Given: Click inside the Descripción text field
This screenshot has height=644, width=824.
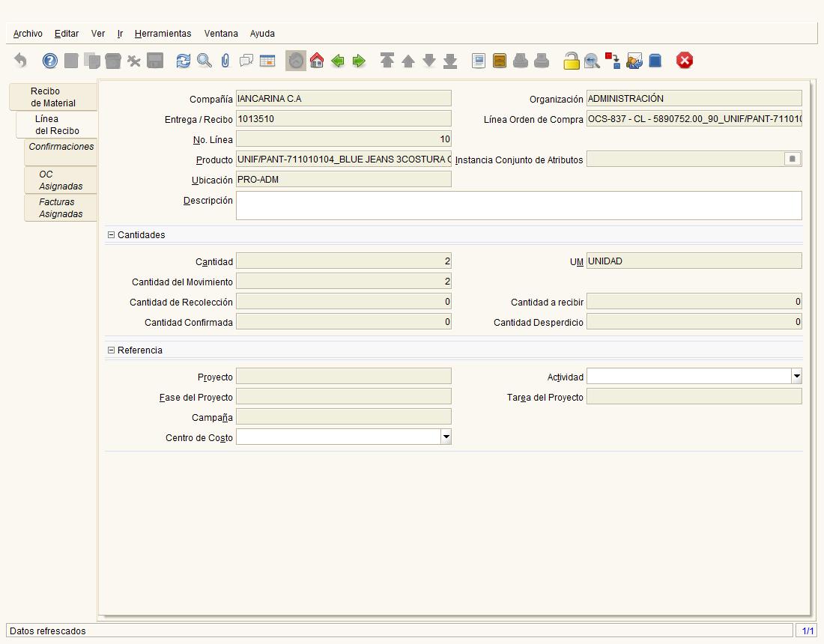Looking at the screenshot, I should (x=518, y=205).
